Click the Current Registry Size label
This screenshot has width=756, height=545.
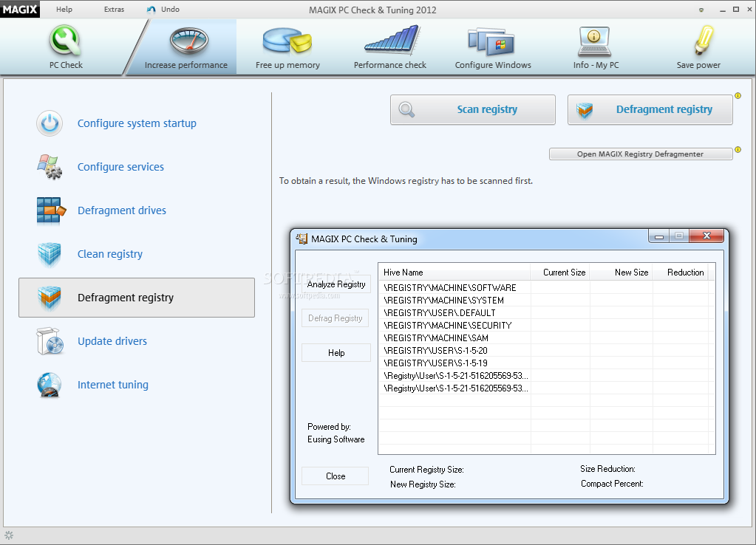(x=426, y=470)
